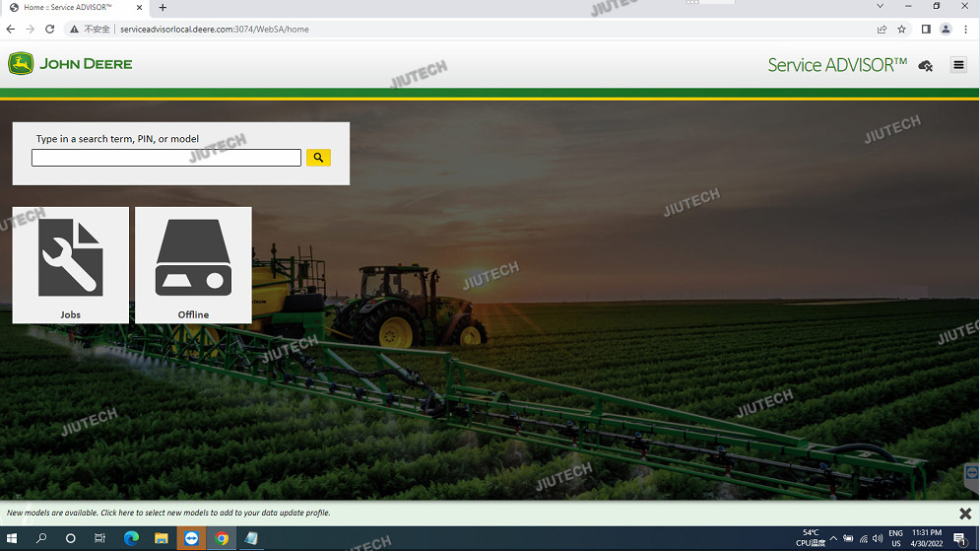Open the Chrome profile avatar
980x551 pixels.
point(946,29)
